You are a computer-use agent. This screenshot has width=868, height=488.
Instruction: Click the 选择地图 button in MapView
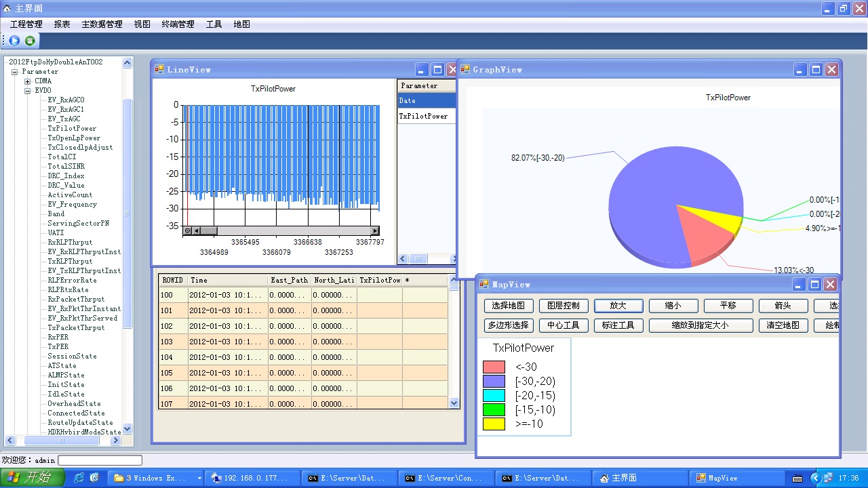(509, 306)
